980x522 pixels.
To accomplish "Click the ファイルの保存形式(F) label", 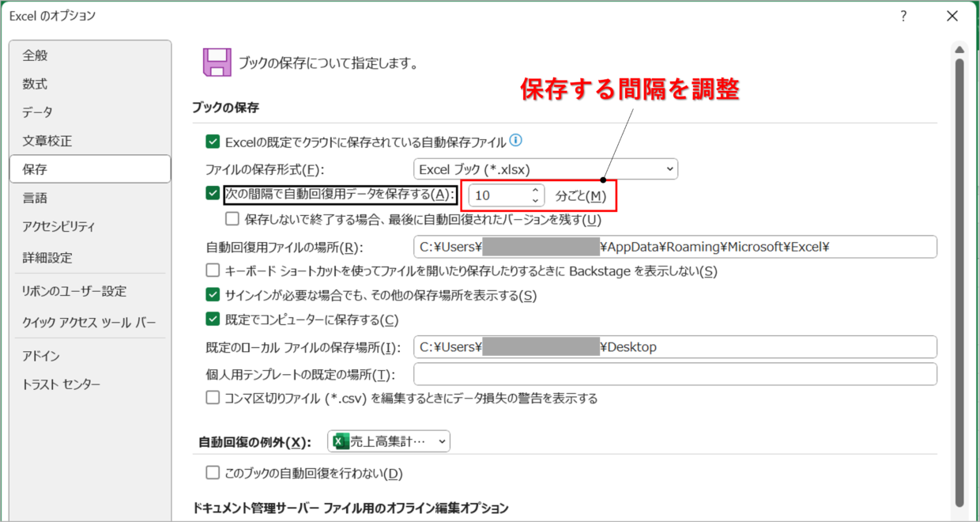I will (265, 169).
